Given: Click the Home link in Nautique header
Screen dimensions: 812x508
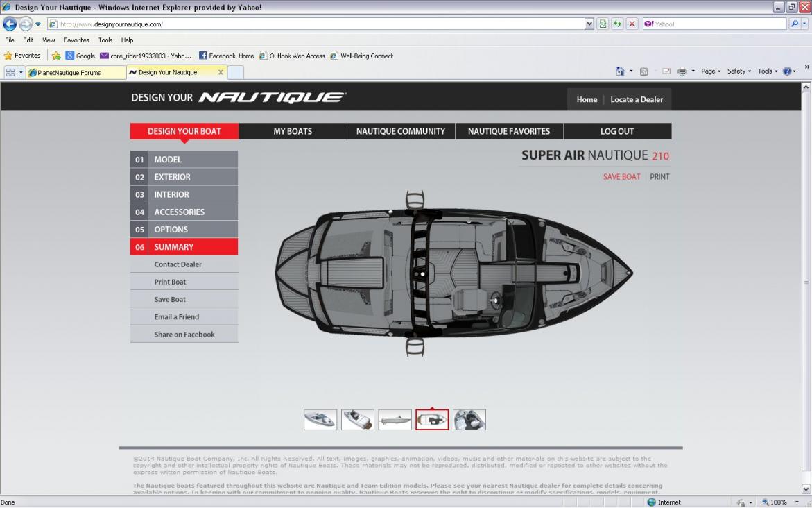Looking at the screenshot, I should coord(587,99).
